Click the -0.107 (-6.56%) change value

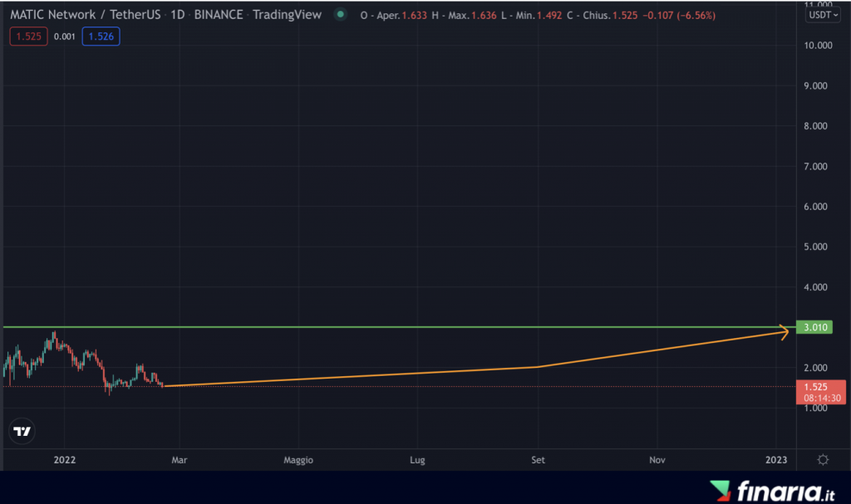[x=679, y=15]
